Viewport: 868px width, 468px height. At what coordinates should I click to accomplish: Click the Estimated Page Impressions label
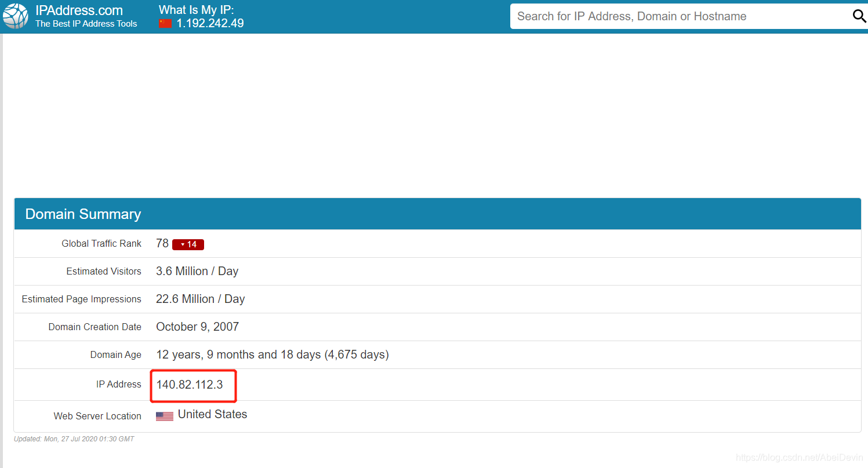(82, 299)
